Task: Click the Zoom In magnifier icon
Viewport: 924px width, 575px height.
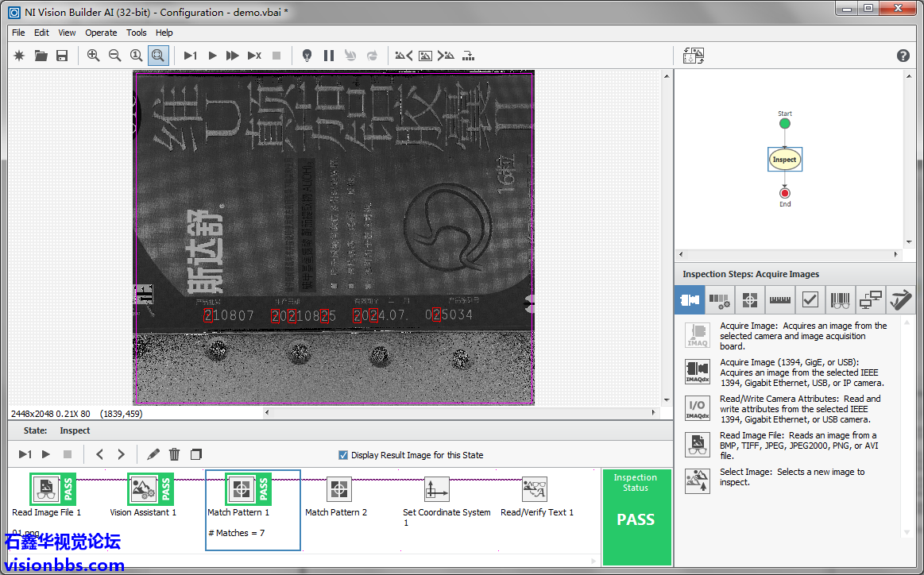Action: 94,56
